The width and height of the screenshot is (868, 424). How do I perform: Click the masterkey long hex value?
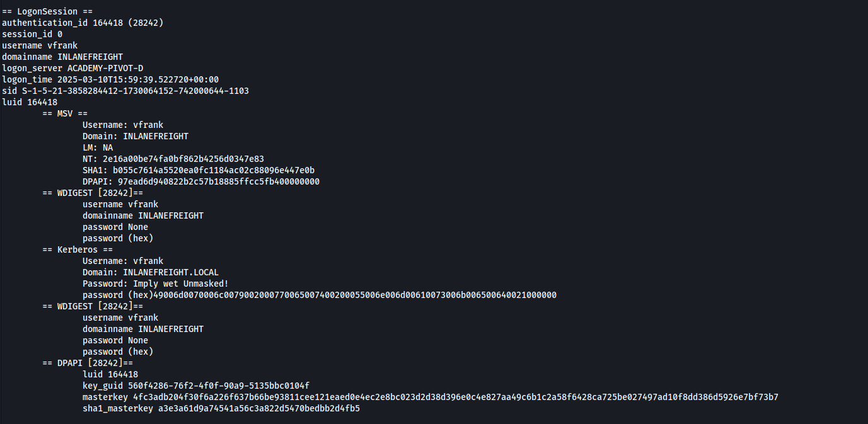[456, 397]
